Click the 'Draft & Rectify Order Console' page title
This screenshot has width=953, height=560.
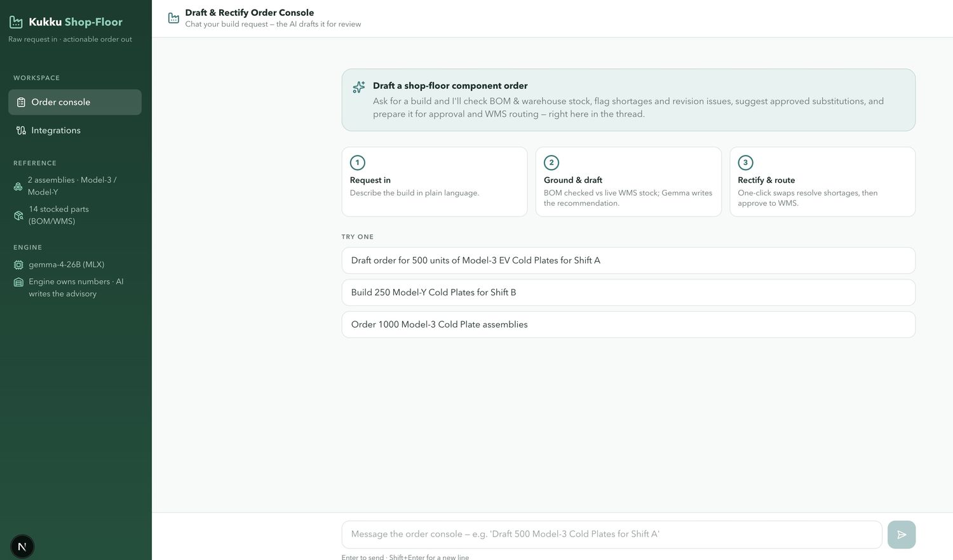coord(250,13)
